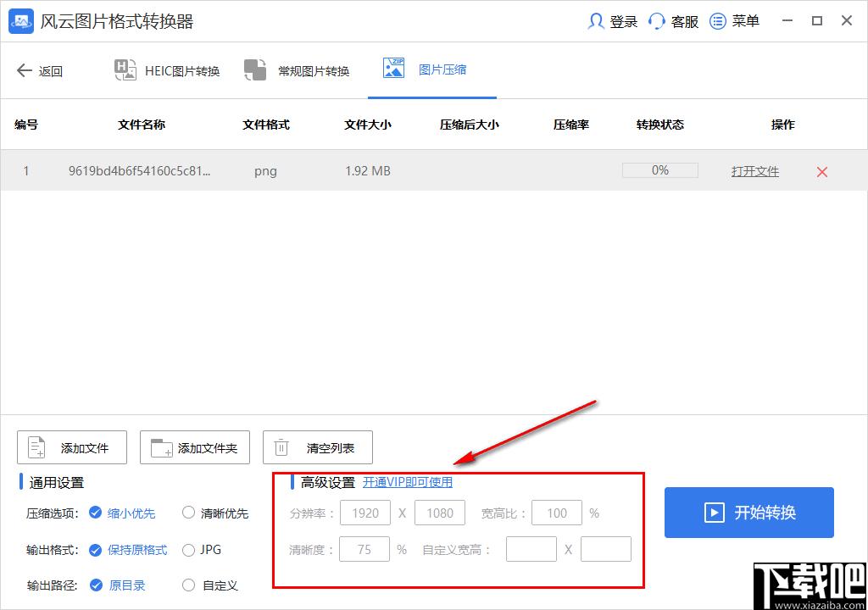Click the regular image conversion icon
Screen dimensions: 868x610
(255, 69)
